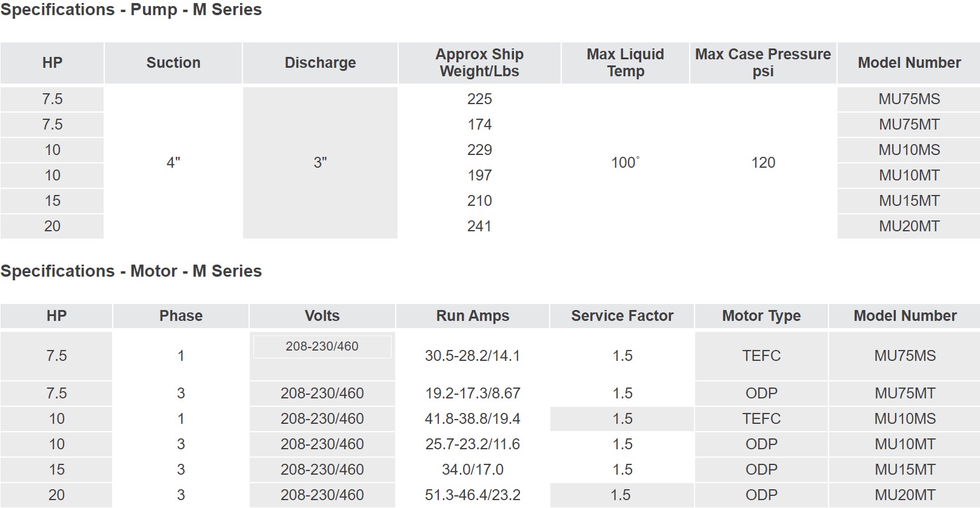Screen dimensions: 980x508
Task: Click the boxed 208-230/460 volts field
Action: [x=322, y=346]
